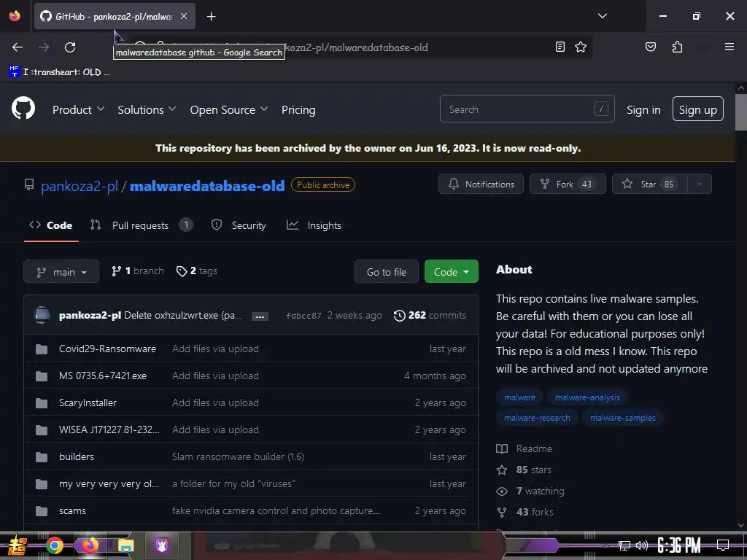Open the volume speaker tray icon

[x=642, y=545]
